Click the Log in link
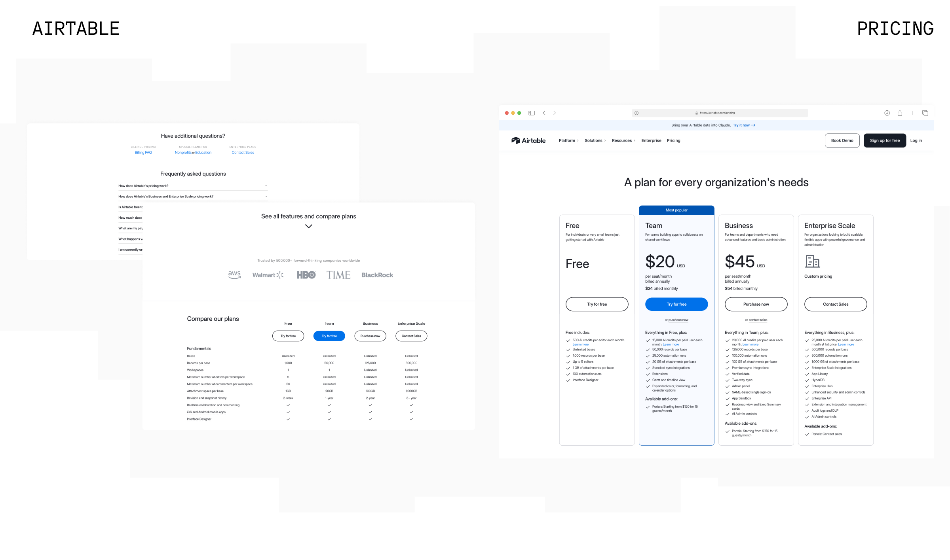 (916, 140)
